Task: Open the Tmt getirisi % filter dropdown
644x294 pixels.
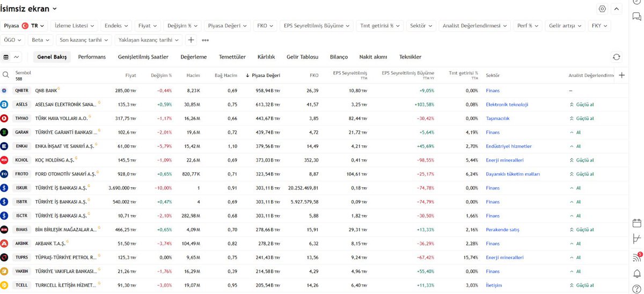Action: (380, 26)
